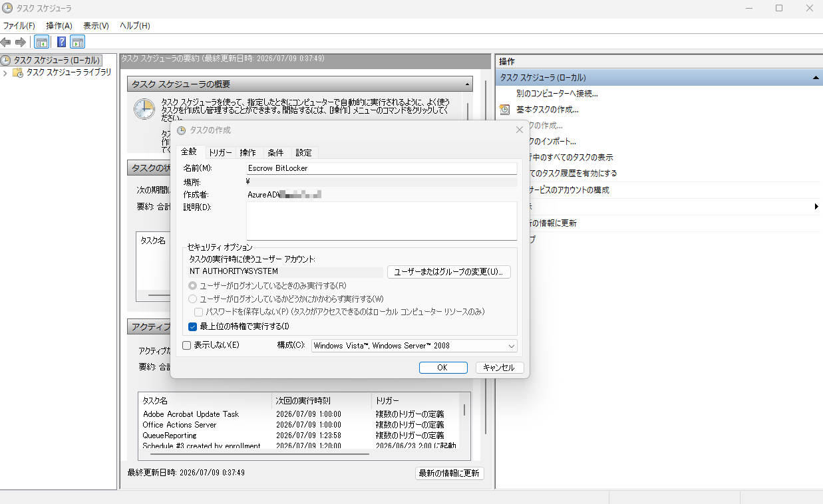Open the ファイル(F) menu
823x504 pixels.
[19, 25]
